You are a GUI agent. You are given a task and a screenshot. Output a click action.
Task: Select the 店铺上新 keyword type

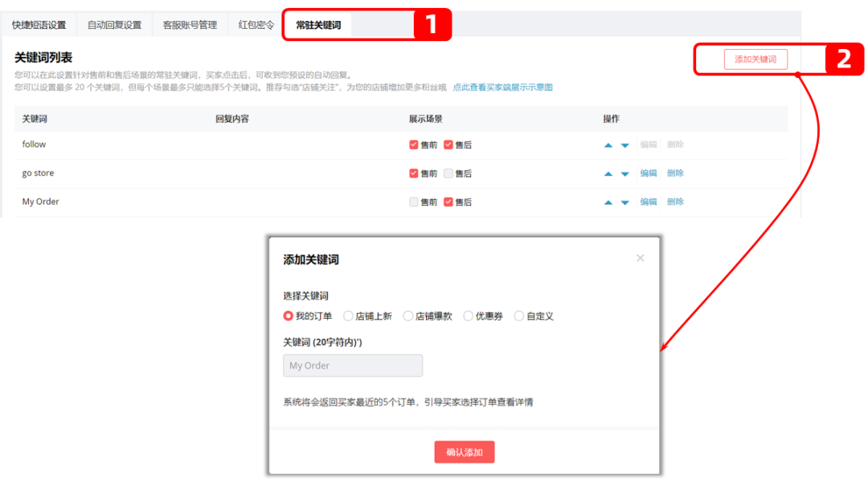coord(348,316)
